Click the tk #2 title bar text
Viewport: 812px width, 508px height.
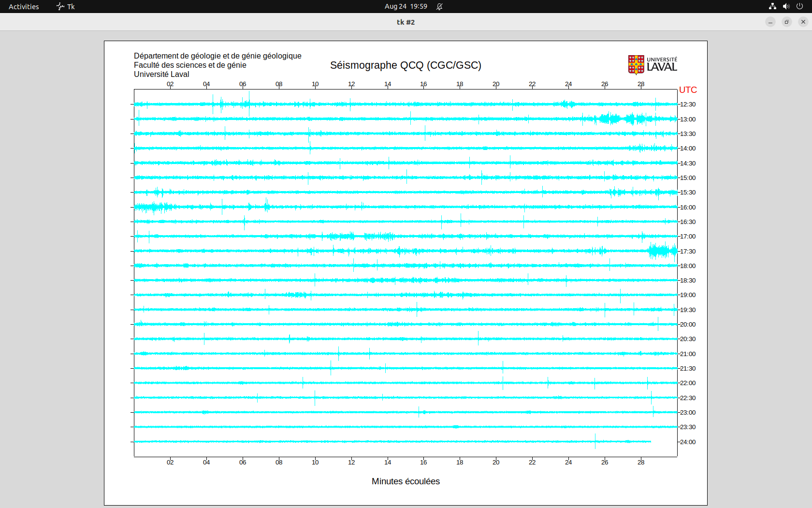[x=406, y=22]
